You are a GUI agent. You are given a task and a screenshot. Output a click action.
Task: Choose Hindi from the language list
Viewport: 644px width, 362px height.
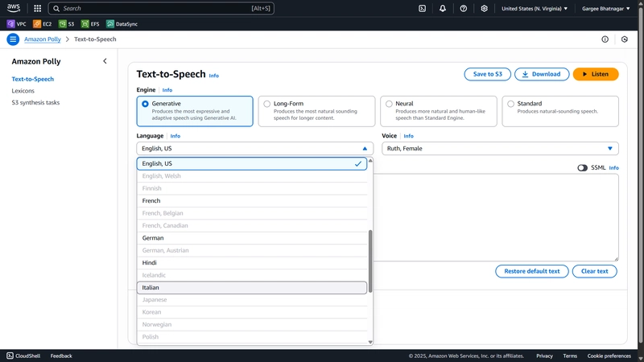click(252, 263)
